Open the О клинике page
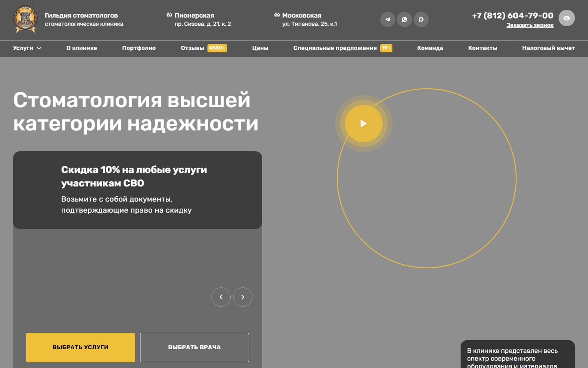 click(x=82, y=48)
